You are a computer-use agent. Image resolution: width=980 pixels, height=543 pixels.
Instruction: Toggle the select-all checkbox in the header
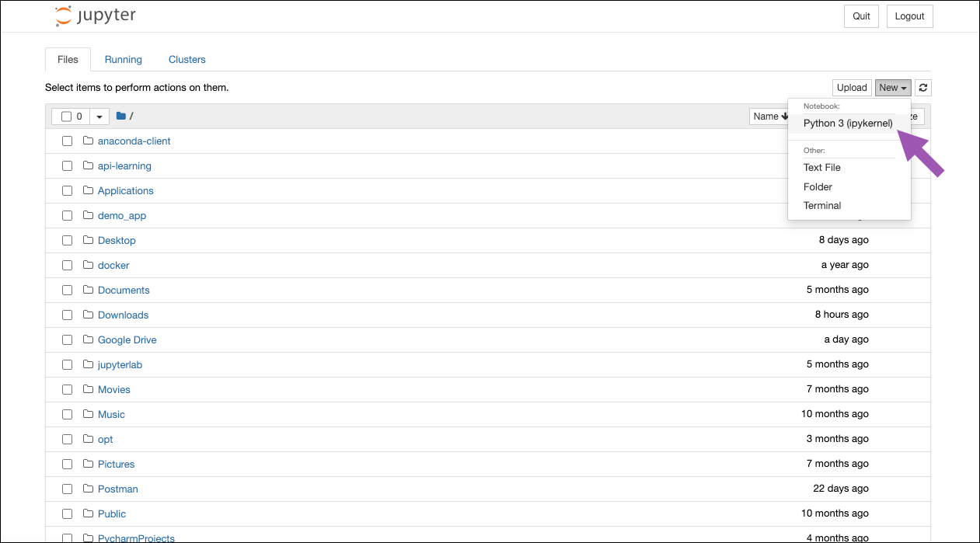(x=66, y=117)
